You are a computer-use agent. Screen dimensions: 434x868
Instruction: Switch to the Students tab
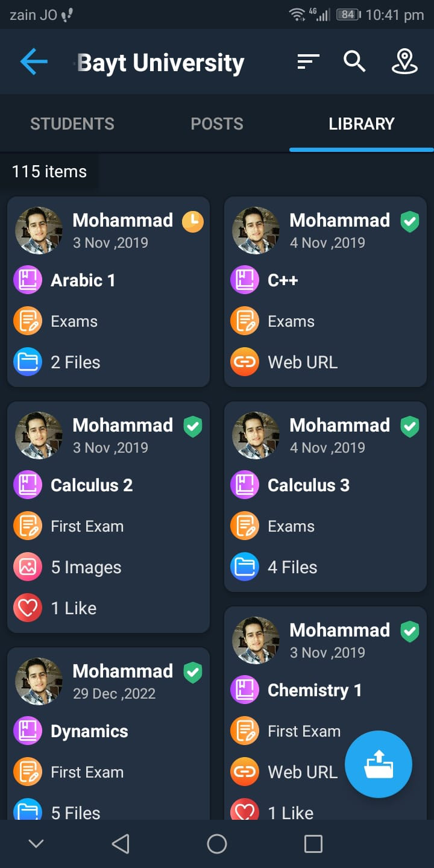pyautogui.click(x=72, y=124)
